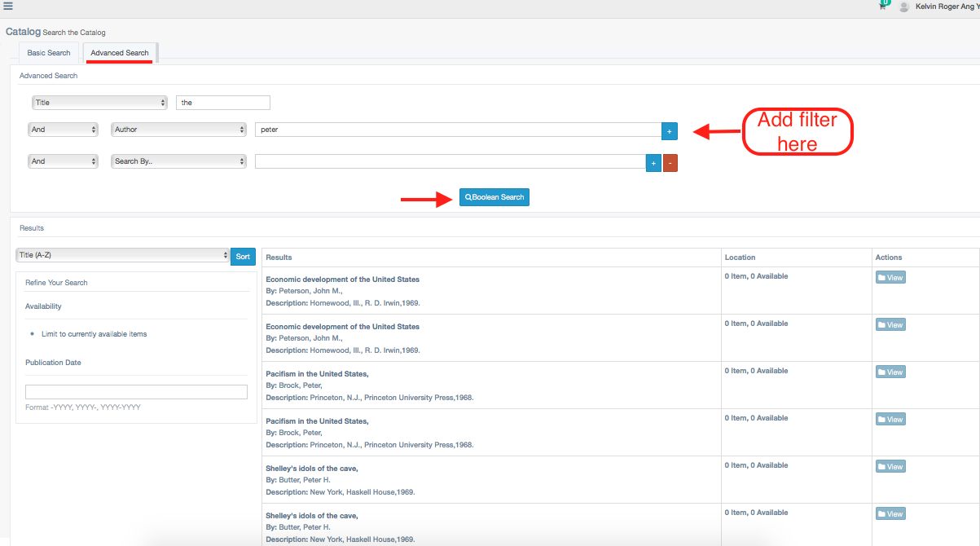Run the Boolean Search
Screen dimensions: 980x546
[x=494, y=197]
